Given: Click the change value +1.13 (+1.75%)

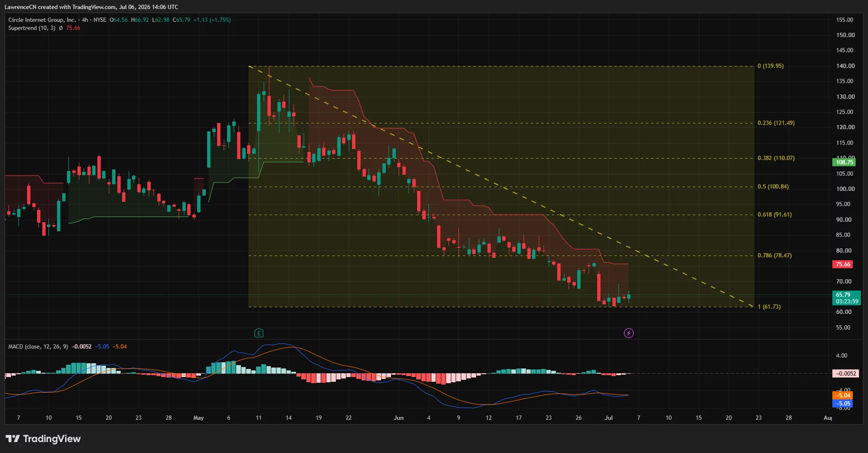Looking at the screenshot, I should (212, 20).
